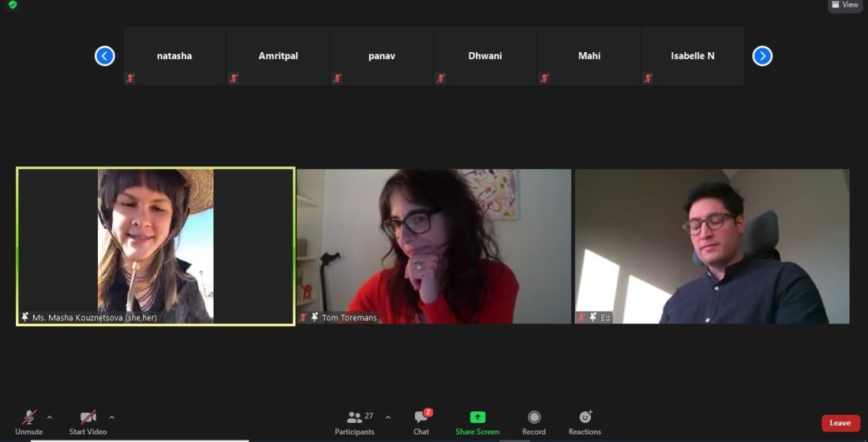The image size is (868, 442).
Task: Select Amritpal's participant tile
Action: pyautogui.click(x=278, y=56)
